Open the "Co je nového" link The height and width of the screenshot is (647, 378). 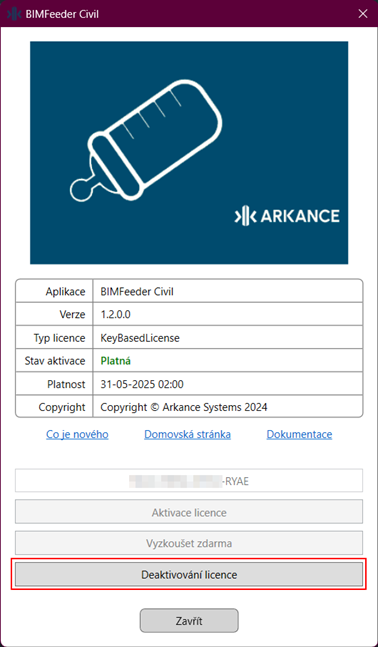click(77, 434)
